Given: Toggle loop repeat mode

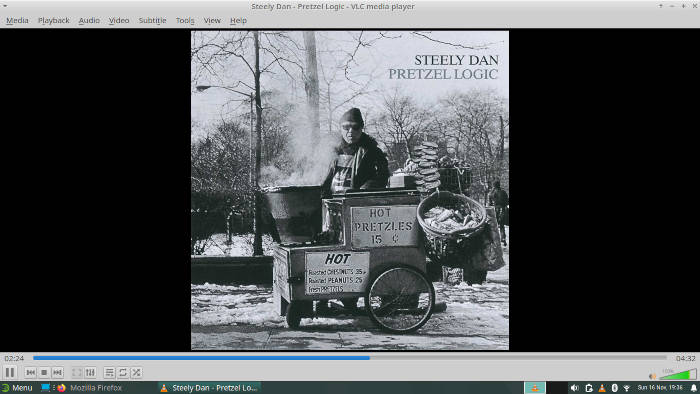Looking at the screenshot, I should [x=123, y=373].
